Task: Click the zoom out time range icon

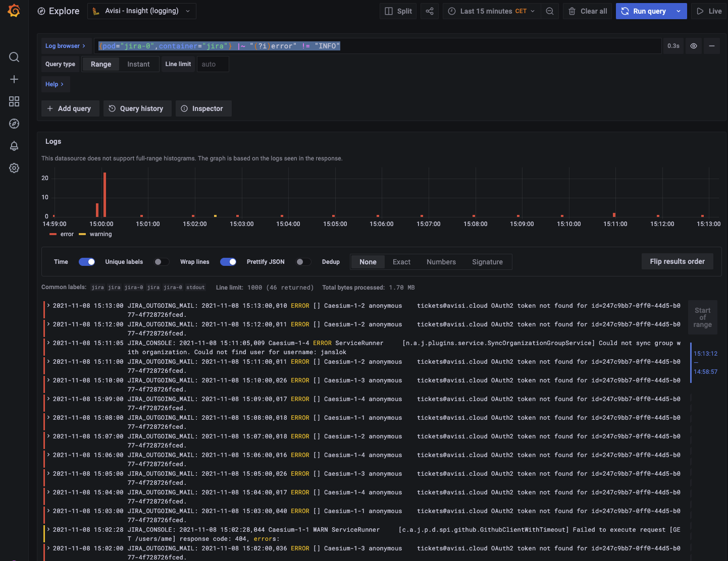Action: coord(550,11)
